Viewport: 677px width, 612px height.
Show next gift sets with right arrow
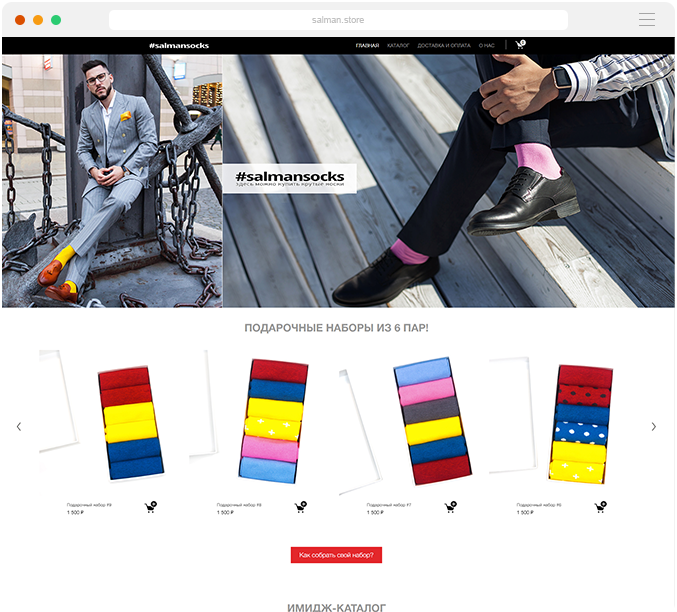pos(654,427)
